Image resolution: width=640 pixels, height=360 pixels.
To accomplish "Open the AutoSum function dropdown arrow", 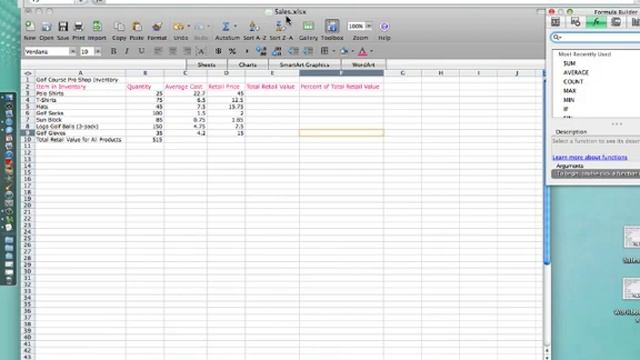I will coord(236,27).
